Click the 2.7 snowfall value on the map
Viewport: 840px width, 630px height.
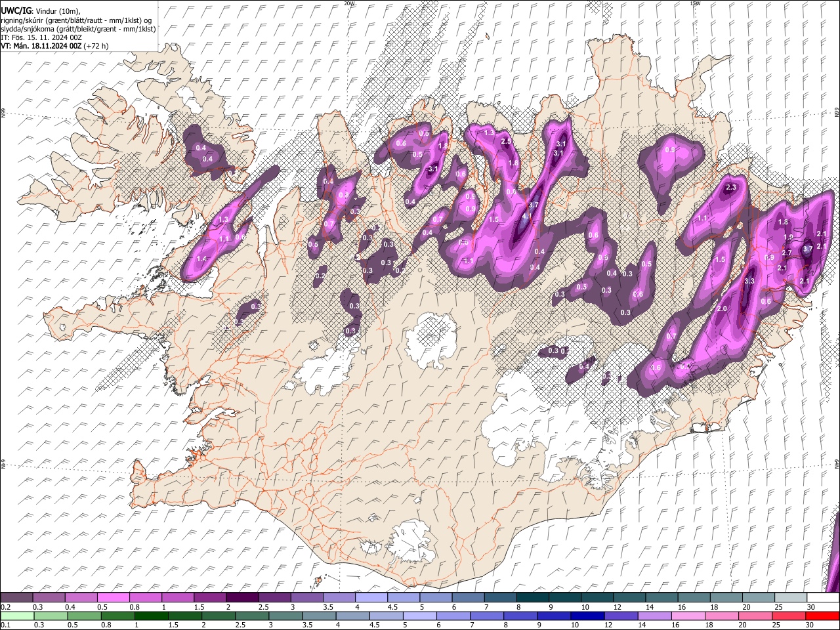(787, 253)
